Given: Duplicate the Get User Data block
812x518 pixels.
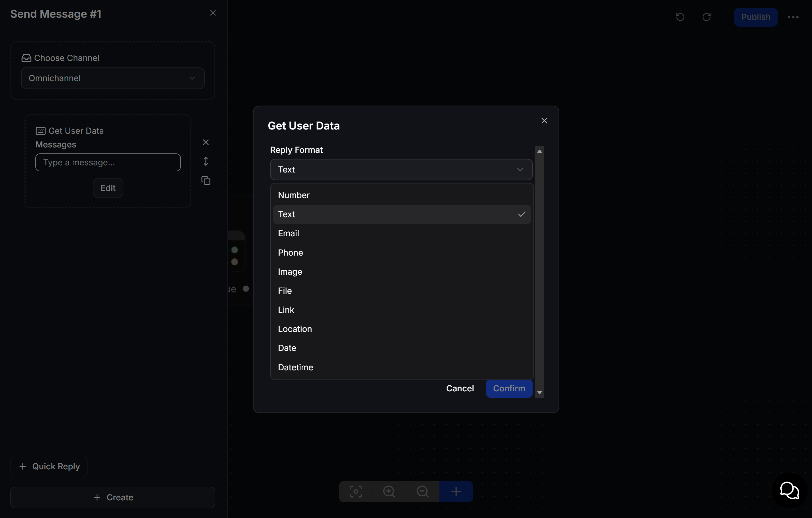Looking at the screenshot, I should pos(206,181).
